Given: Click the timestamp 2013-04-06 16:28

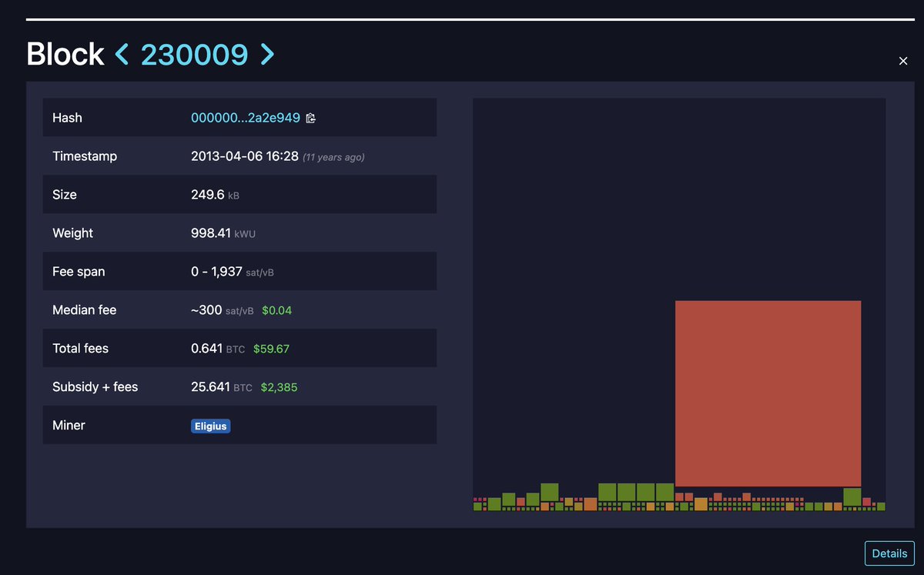Looking at the screenshot, I should click(x=244, y=156).
